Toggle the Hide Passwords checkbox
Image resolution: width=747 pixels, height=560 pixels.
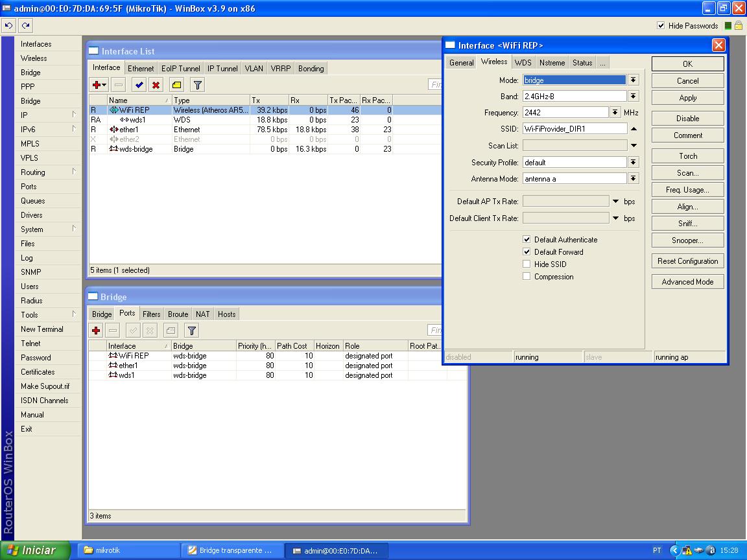[661, 25]
